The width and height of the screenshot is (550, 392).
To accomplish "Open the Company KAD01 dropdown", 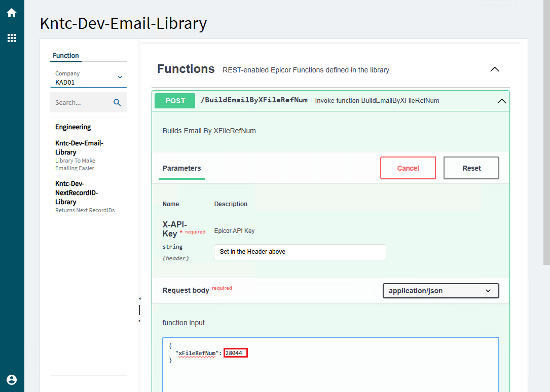I will coord(120,77).
